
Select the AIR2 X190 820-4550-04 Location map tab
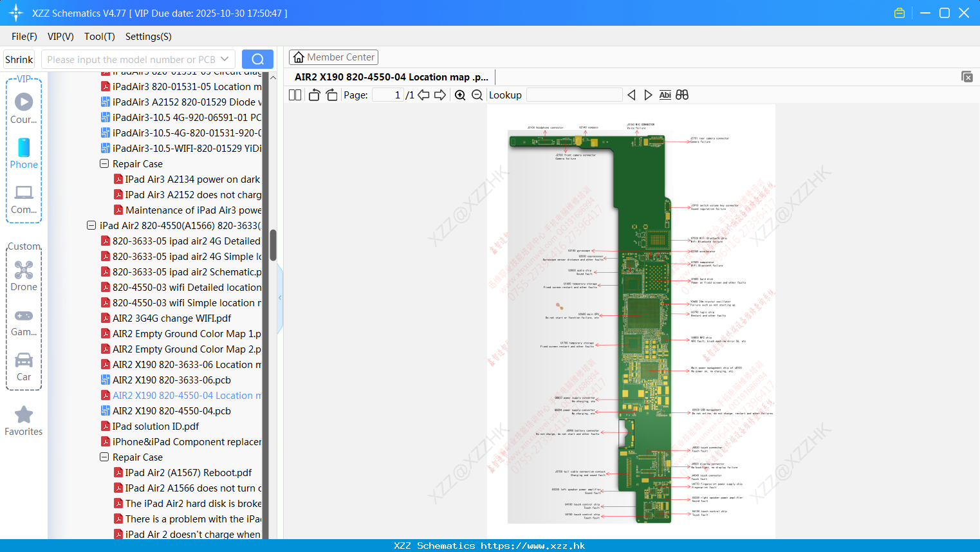click(x=391, y=77)
